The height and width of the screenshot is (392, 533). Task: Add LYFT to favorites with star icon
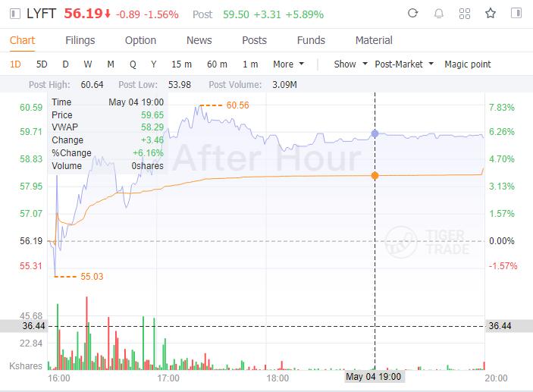(491, 14)
